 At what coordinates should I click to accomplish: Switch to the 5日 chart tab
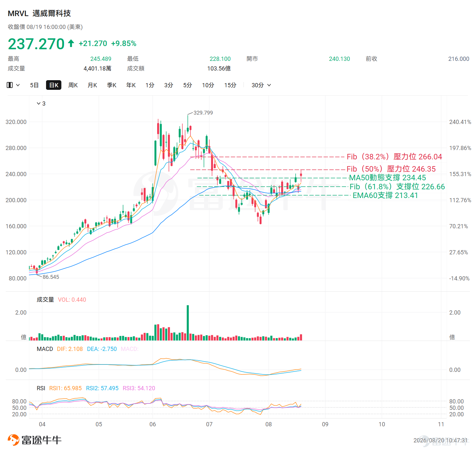34,85
